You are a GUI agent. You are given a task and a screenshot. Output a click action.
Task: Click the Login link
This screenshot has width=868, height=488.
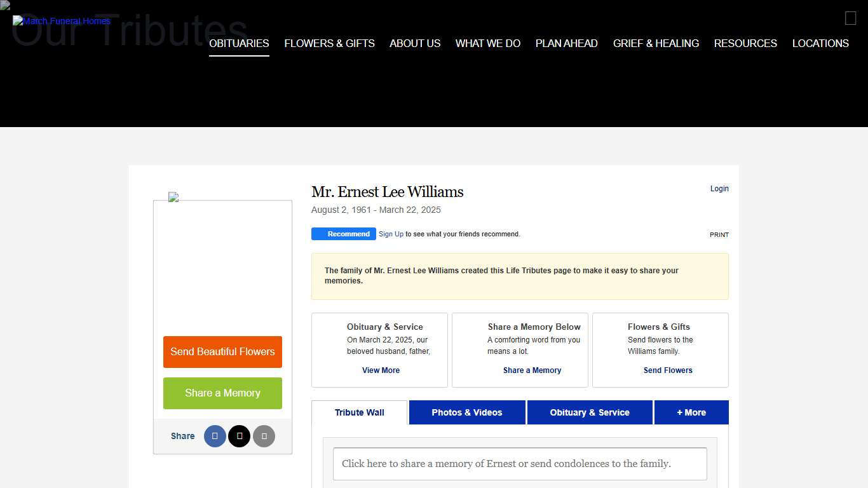719,188
